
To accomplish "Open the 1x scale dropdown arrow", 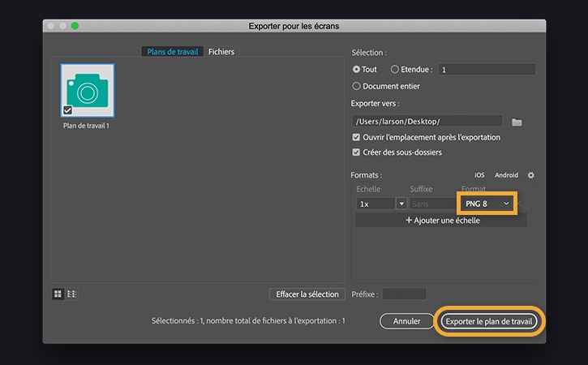I will click(401, 204).
